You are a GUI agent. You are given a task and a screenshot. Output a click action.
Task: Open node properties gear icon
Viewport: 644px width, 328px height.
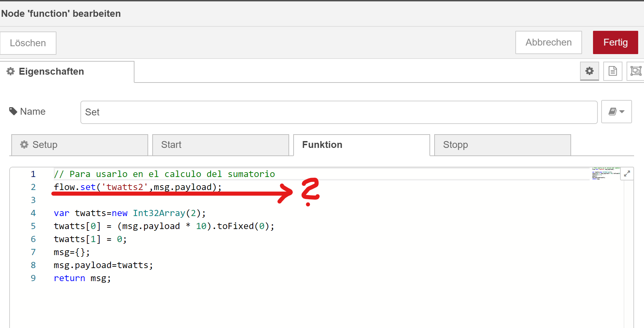589,71
